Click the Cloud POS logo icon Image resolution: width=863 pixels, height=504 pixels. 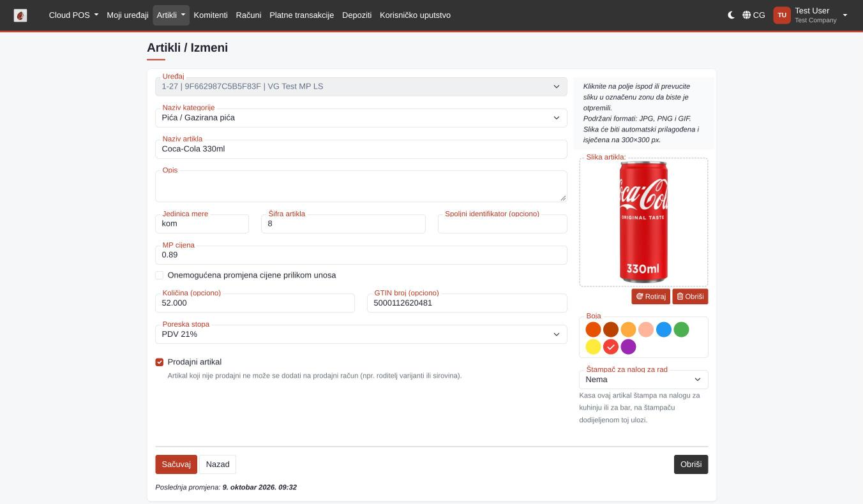pos(20,15)
